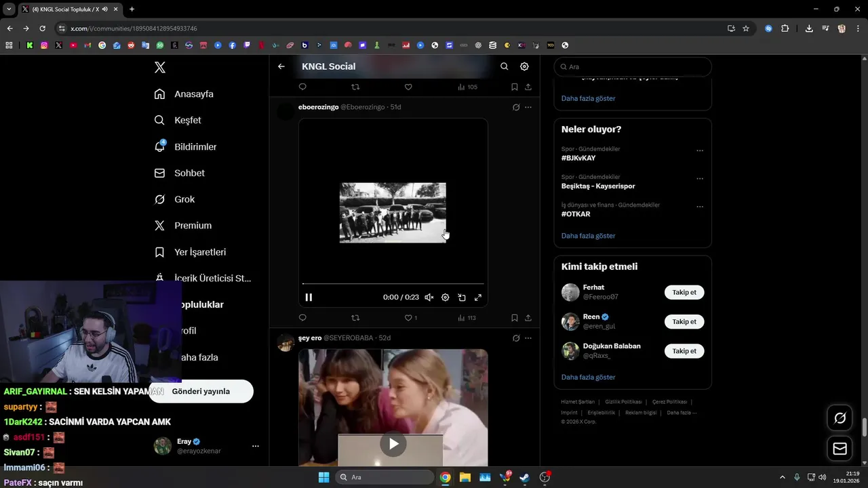The height and width of the screenshot is (488, 868).
Task: Follow Reen with Takip et
Action: point(684,321)
